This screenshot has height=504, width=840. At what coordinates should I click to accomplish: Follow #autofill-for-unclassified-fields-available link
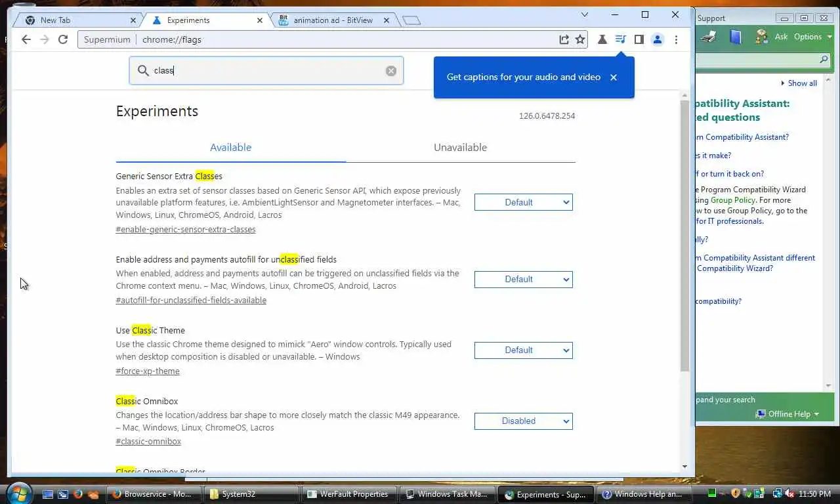click(191, 301)
